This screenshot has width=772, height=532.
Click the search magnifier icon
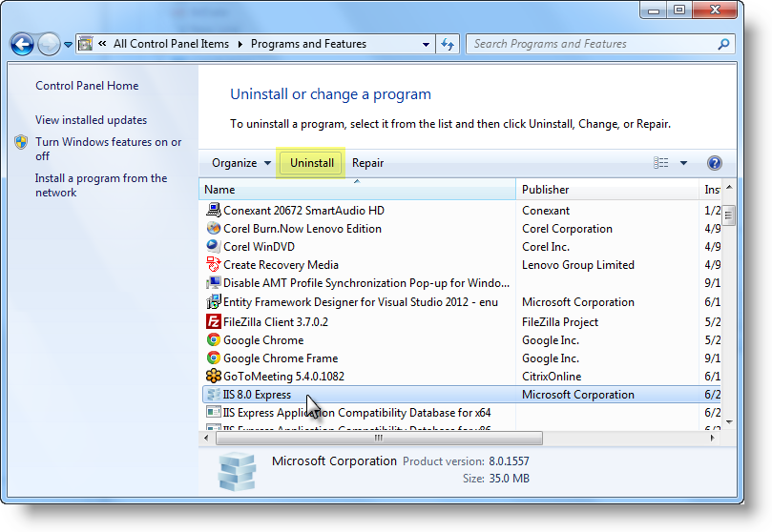coord(723,44)
